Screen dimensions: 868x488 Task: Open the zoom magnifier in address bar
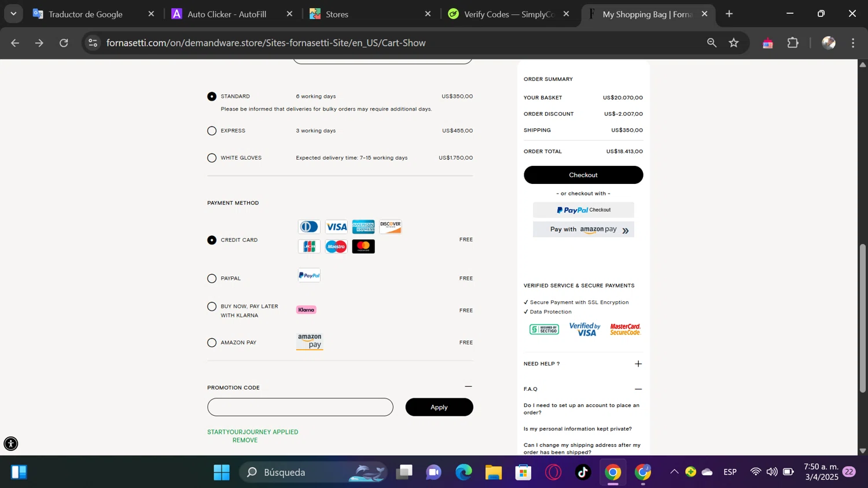[x=712, y=43]
